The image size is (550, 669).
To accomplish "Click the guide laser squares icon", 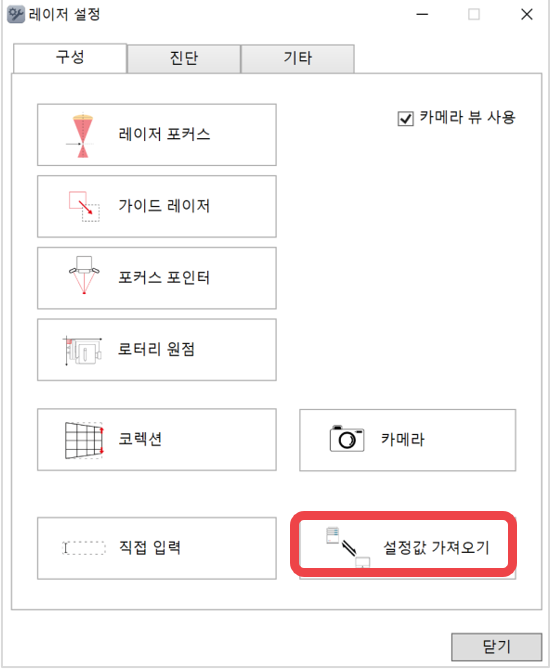I will click(84, 207).
